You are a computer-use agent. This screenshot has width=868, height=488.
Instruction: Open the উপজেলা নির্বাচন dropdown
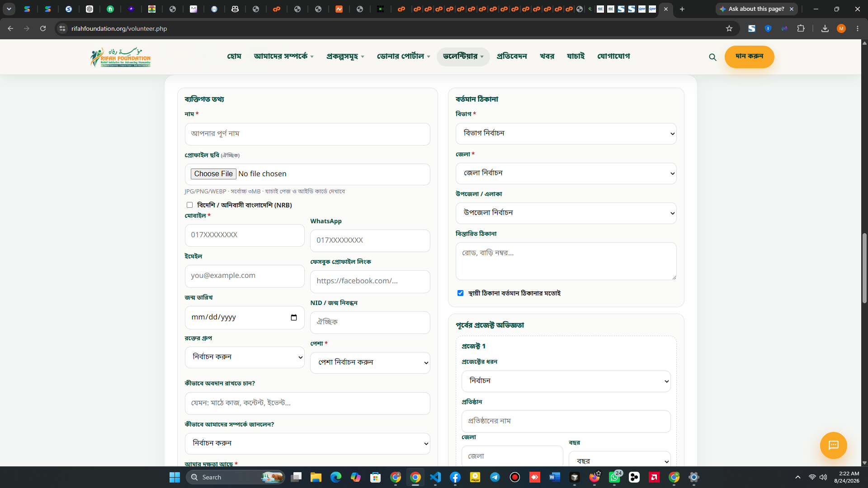point(566,213)
